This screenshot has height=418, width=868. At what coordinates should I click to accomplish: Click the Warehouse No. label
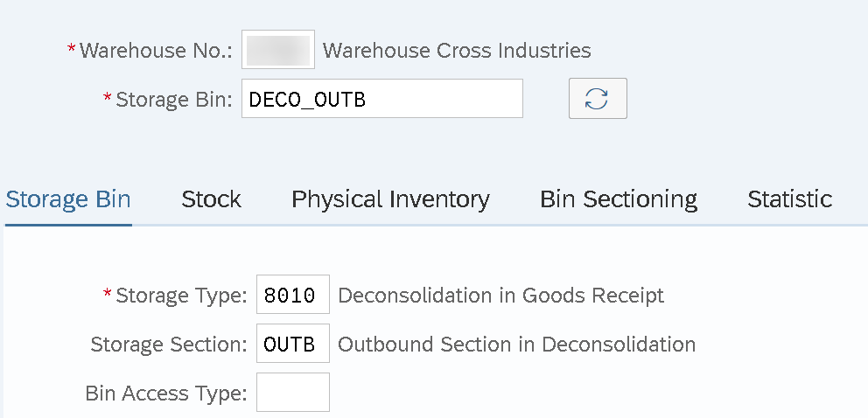pos(156,51)
